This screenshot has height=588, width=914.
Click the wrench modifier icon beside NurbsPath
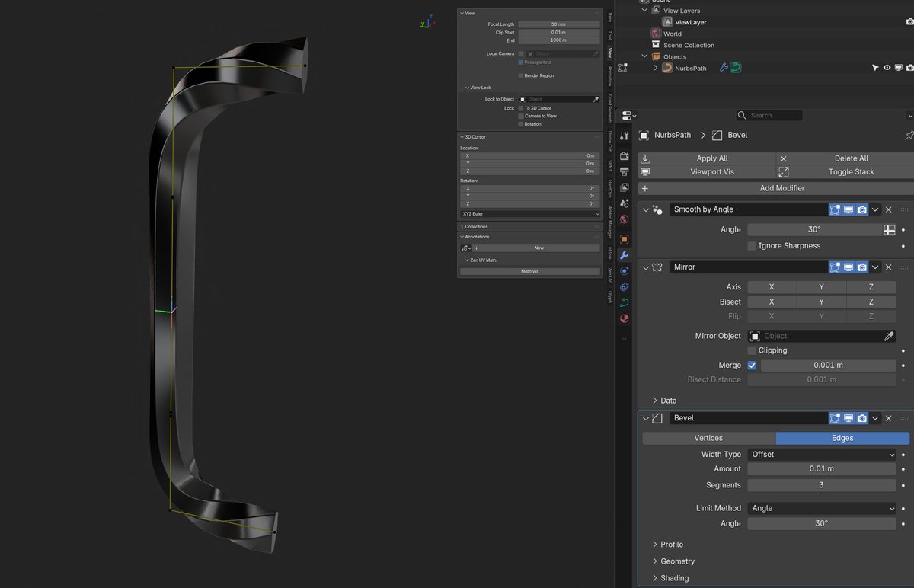(724, 68)
